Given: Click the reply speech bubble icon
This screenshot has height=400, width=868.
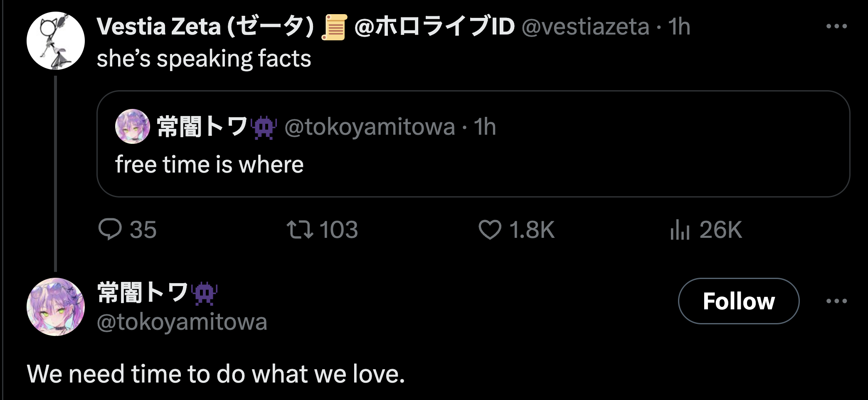Looking at the screenshot, I should tap(110, 230).
